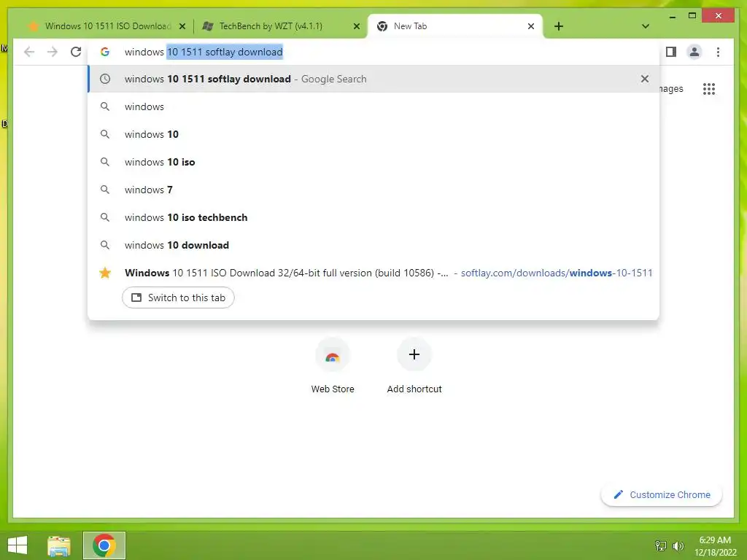Choose the plain 'windows' suggestion

coord(373,106)
